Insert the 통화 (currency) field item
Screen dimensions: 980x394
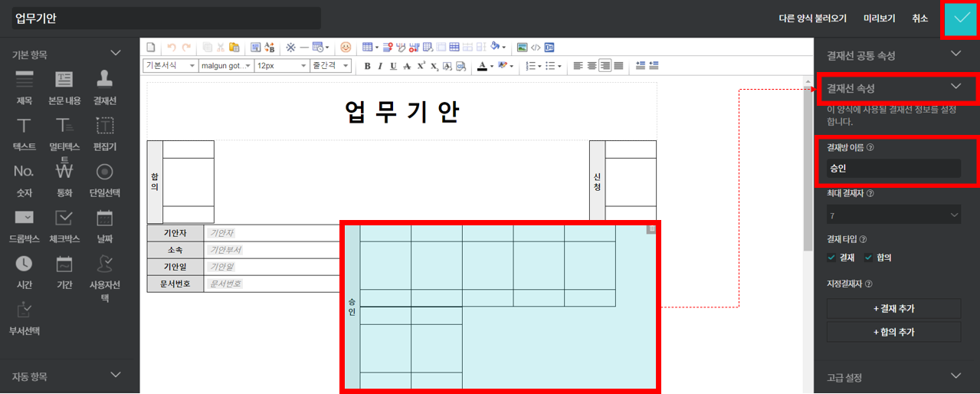(64, 179)
